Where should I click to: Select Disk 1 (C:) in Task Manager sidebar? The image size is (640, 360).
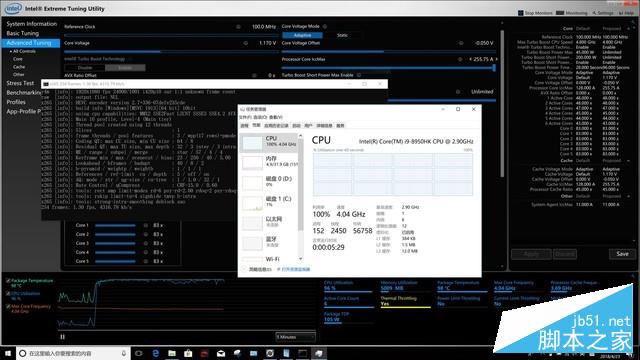[269, 202]
